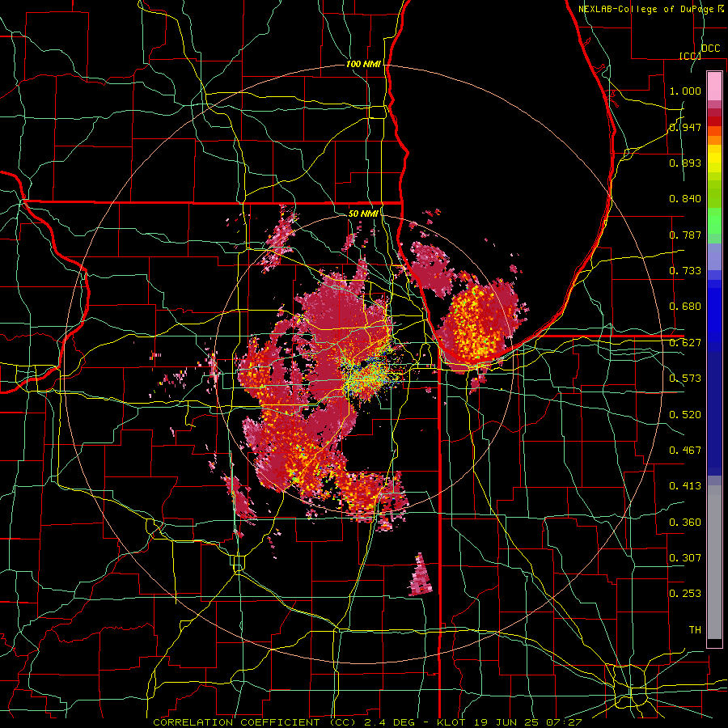This screenshot has height=728, width=728.
Task: Select the 0.307 scale value
Action: (685, 557)
